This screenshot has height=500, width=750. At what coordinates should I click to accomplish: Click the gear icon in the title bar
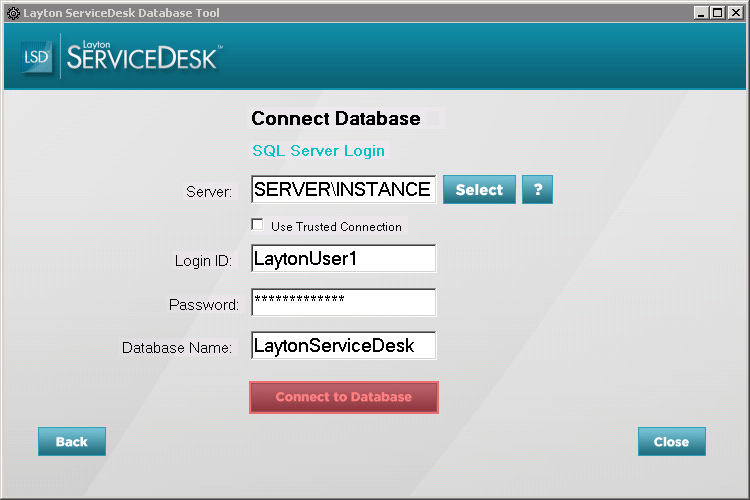13,13
